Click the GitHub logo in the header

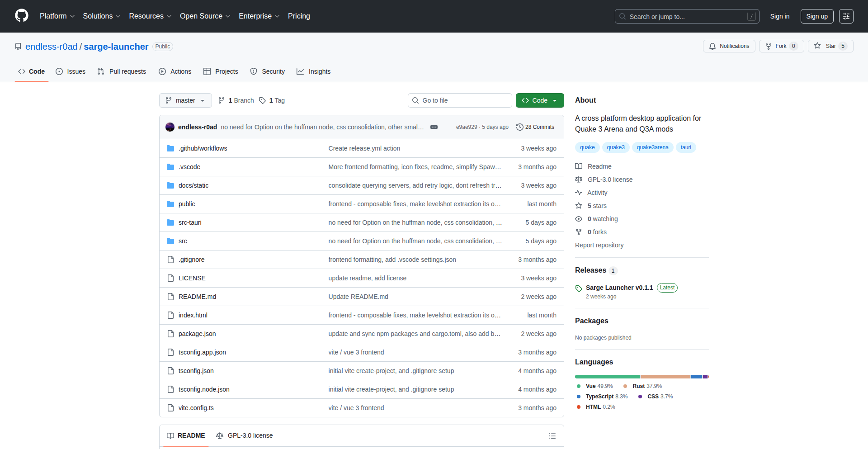pyautogui.click(x=22, y=16)
